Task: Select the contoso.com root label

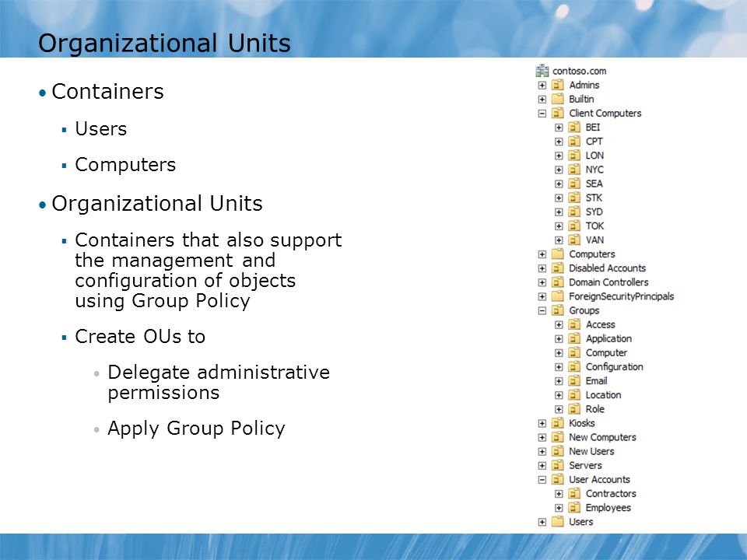Action: pos(579,71)
